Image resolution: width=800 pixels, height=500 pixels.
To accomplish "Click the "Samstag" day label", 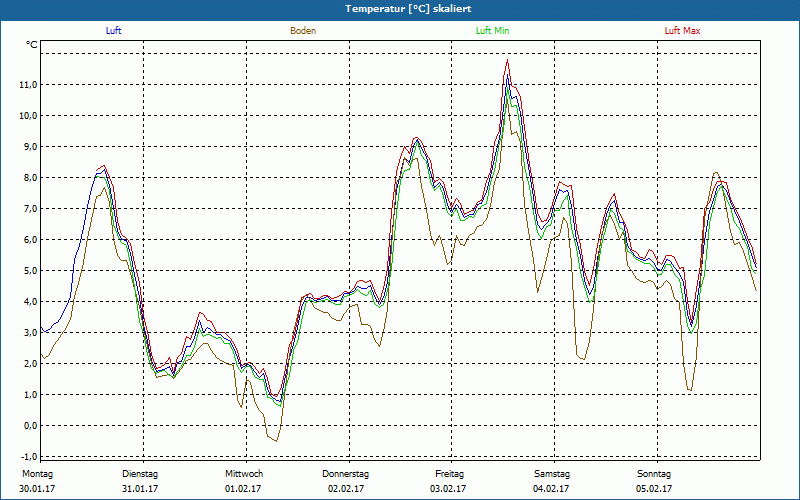I will point(552,474).
